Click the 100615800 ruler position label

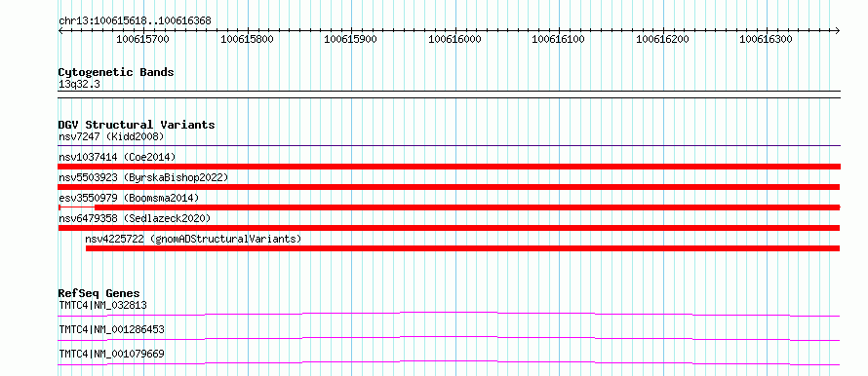(247, 39)
